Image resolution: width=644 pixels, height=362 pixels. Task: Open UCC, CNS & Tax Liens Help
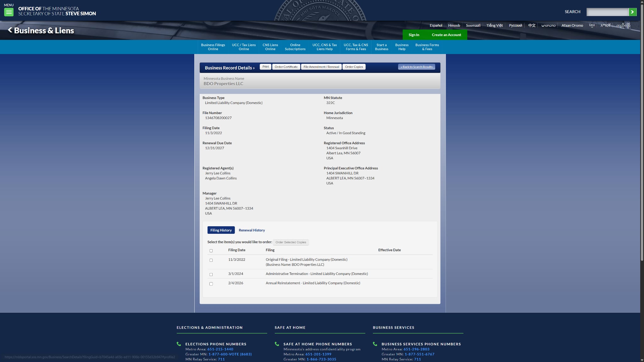click(x=325, y=47)
